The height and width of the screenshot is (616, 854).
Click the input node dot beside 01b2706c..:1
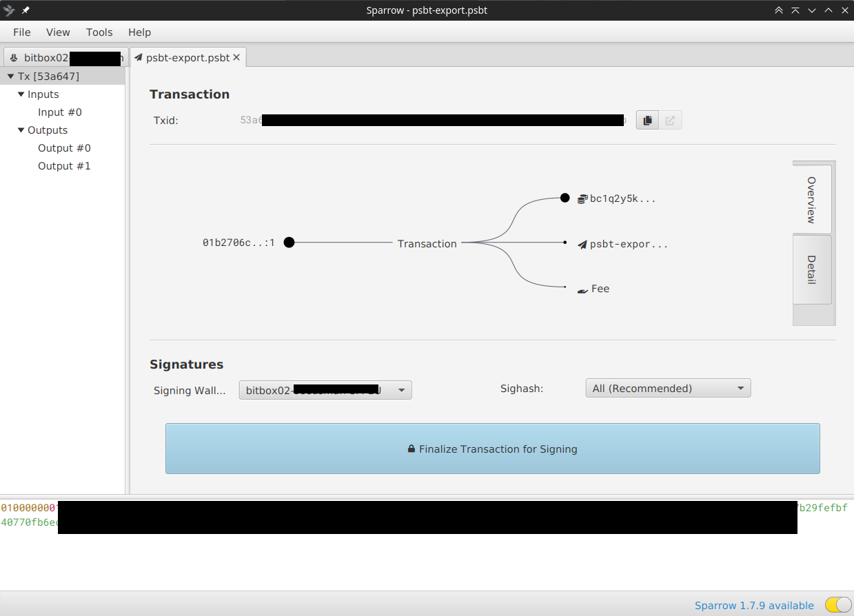(x=289, y=242)
